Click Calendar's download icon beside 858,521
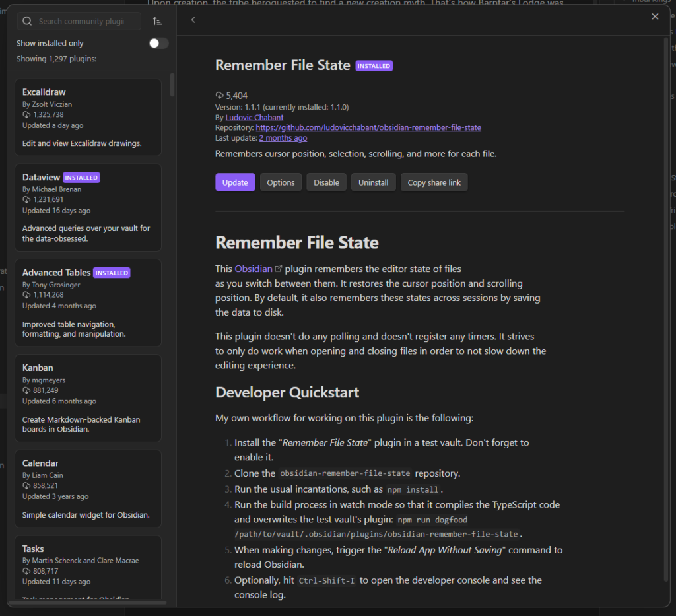This screenshot has width=676, height=616. pyautogui.click(x=26, y=485)
